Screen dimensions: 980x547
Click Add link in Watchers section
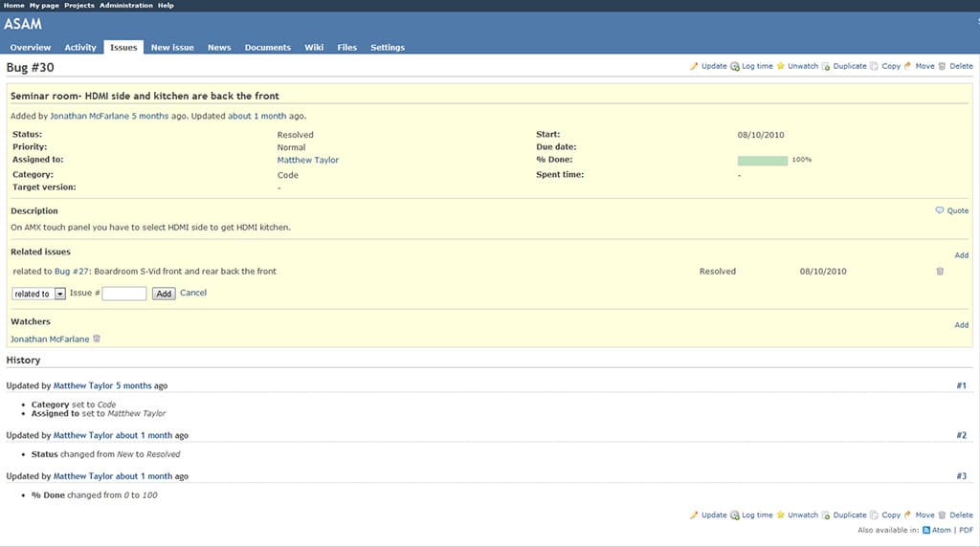point(961,325)
